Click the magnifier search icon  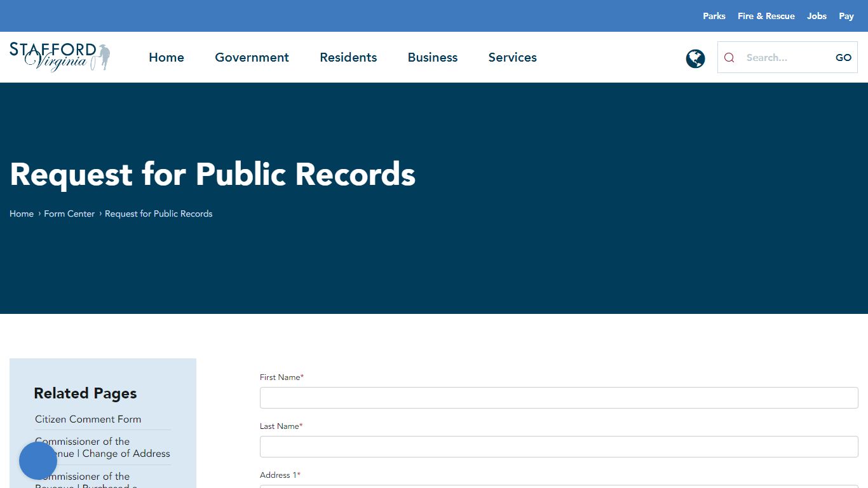coord(729,57)
